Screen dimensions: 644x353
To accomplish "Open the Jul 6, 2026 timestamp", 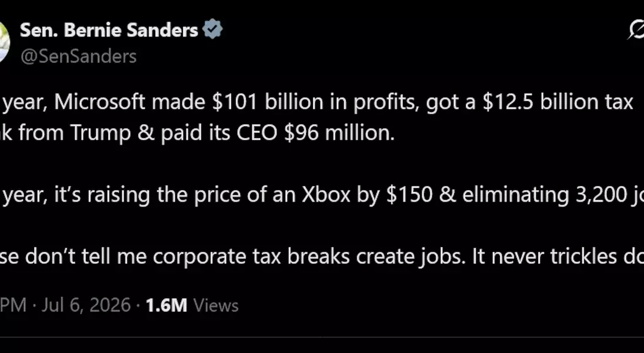I will (x=86, y=305).
